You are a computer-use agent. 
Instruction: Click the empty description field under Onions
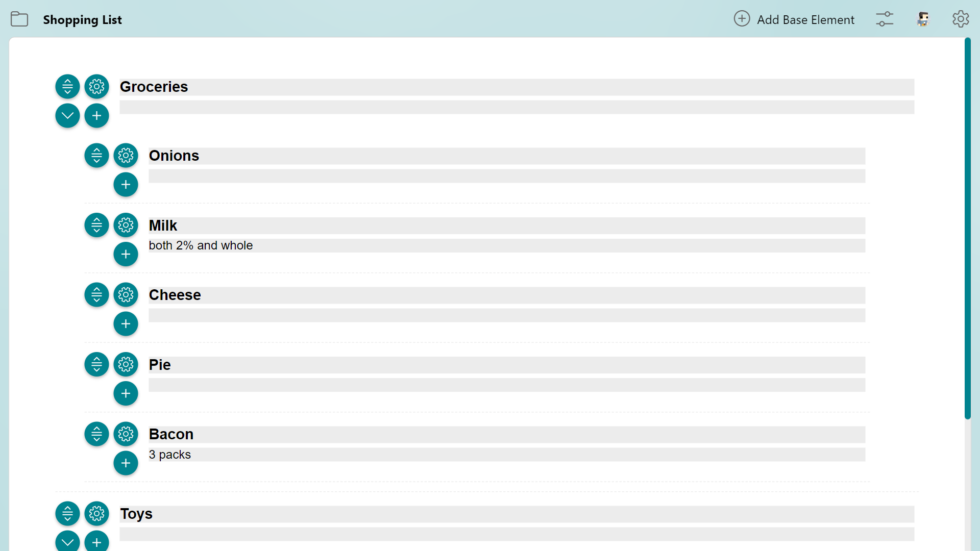[507, 176]
